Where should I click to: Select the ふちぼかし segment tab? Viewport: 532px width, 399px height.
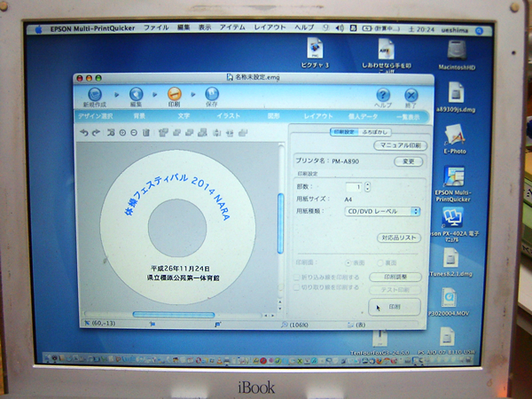(x=374, y=132)
